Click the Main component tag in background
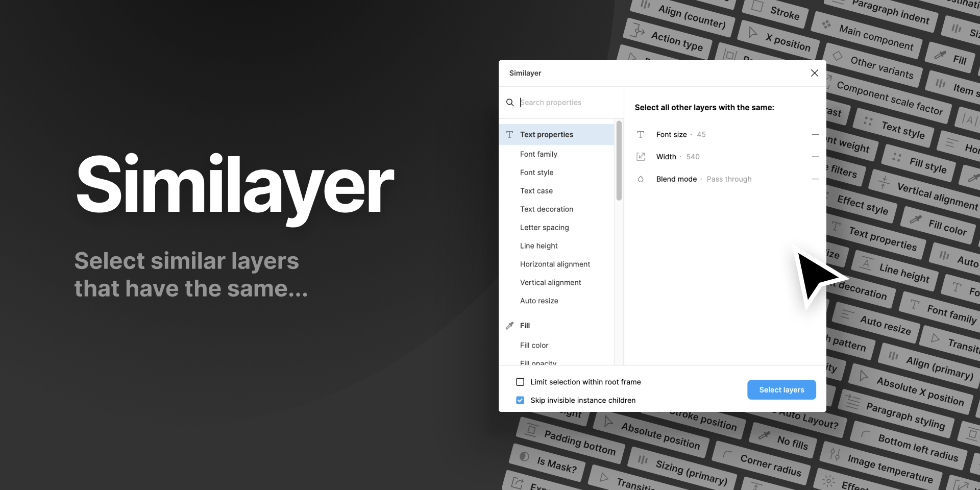 867,36
